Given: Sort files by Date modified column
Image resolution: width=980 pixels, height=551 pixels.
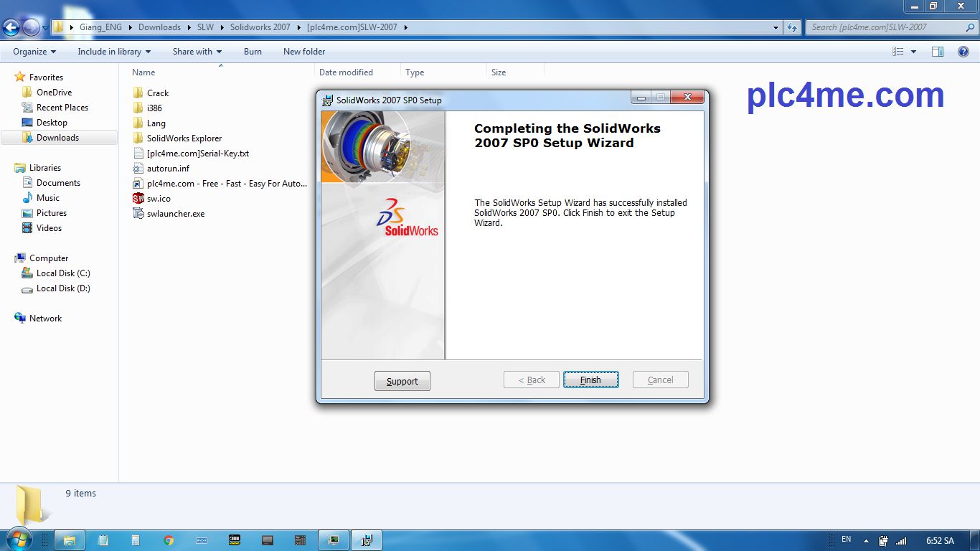Looking at the screenshot, I should (x=346, y=72).
